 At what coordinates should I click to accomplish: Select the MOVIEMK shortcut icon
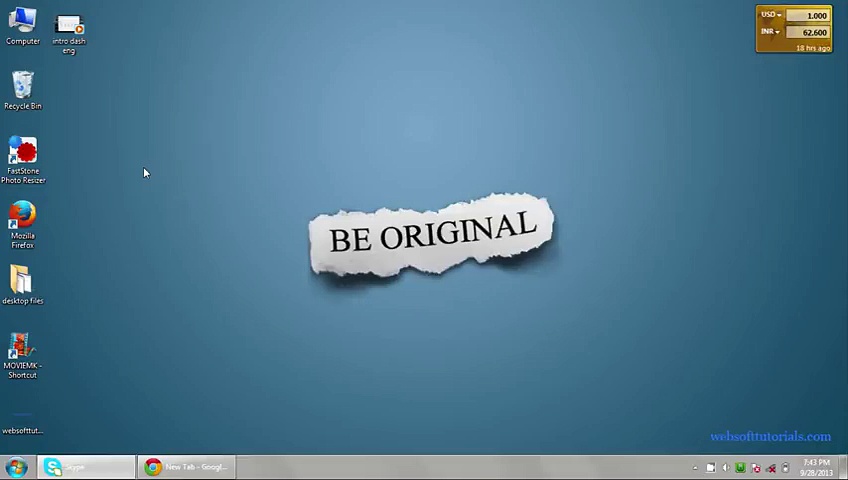click(x=22, y=355)
